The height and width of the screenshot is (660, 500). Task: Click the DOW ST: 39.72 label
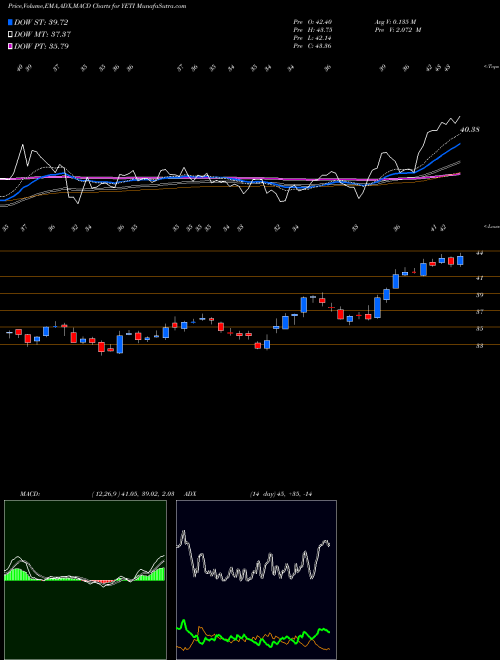[x=41, y=22]
